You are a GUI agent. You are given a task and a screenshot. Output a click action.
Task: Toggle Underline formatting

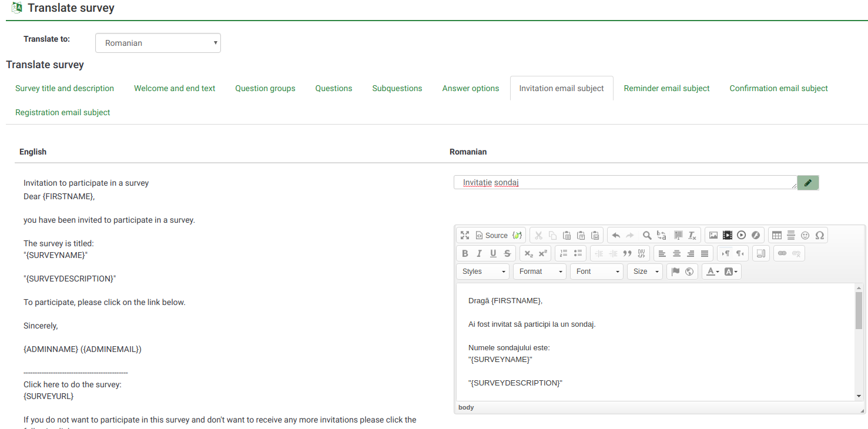493,253
